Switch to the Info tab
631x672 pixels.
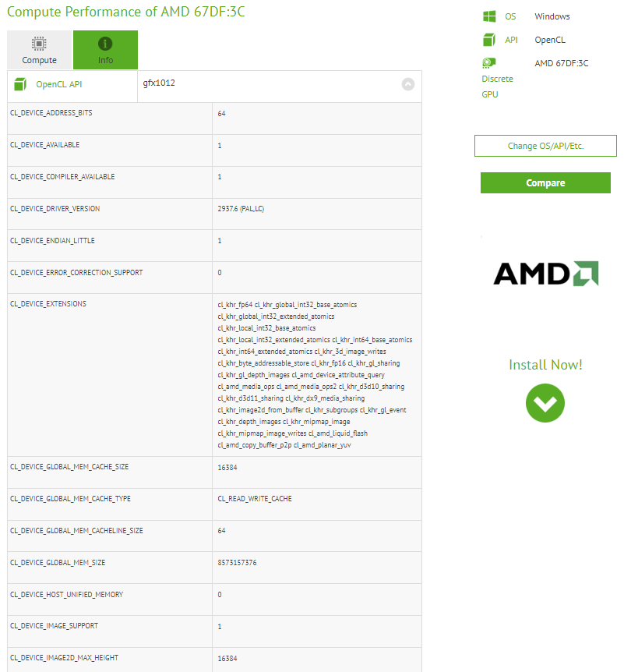pyautogui.click(x=105, y=50)
